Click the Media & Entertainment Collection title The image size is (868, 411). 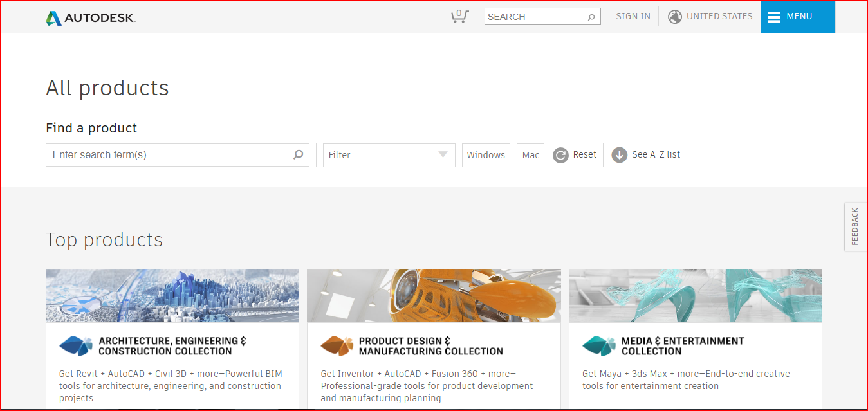(x=683, y=346)
